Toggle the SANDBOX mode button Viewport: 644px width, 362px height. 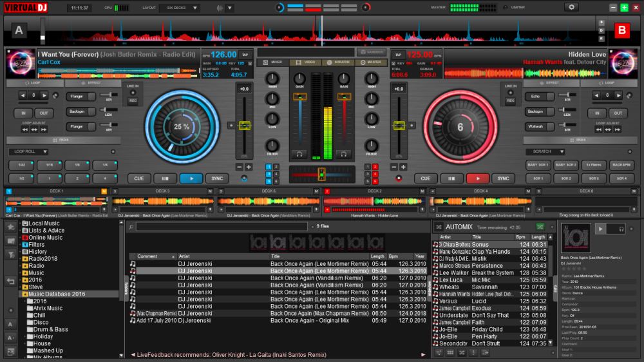pyautogui.click(x=372, y=52)
